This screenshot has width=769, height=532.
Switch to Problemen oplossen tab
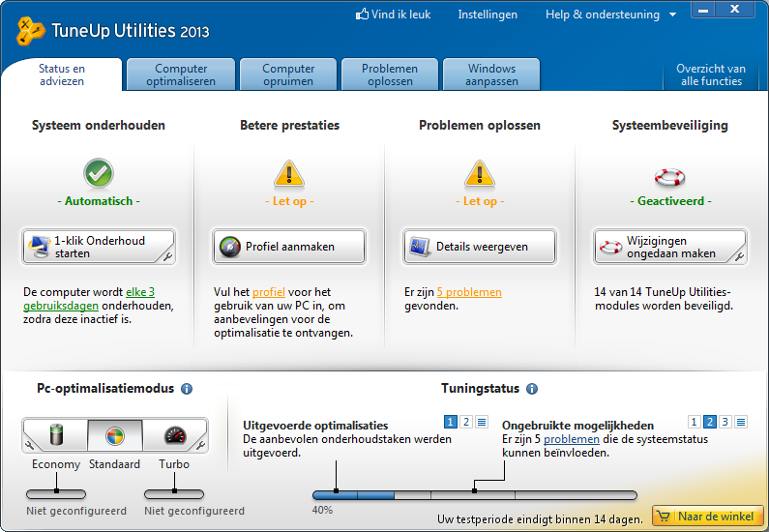(390, 75)
